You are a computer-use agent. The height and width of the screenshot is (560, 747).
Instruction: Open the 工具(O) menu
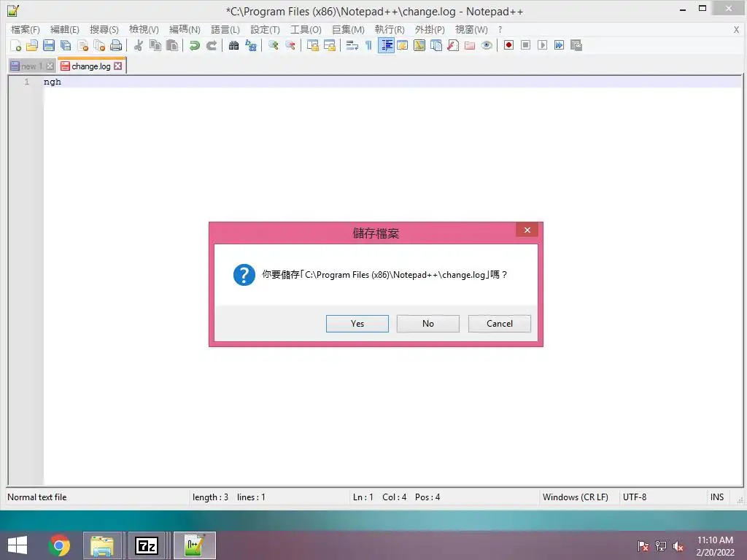306,29
